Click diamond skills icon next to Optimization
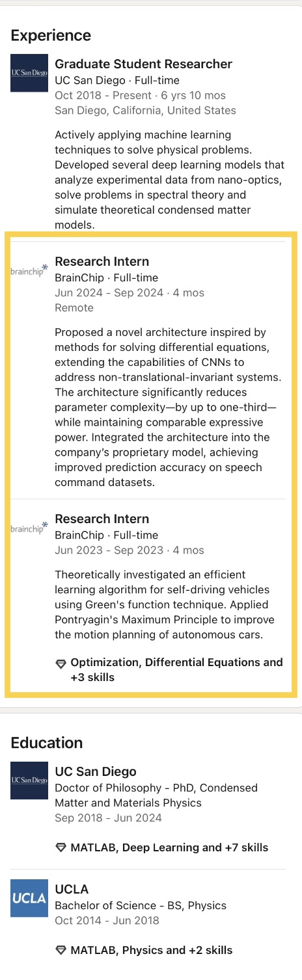 (x=61, y=664)
